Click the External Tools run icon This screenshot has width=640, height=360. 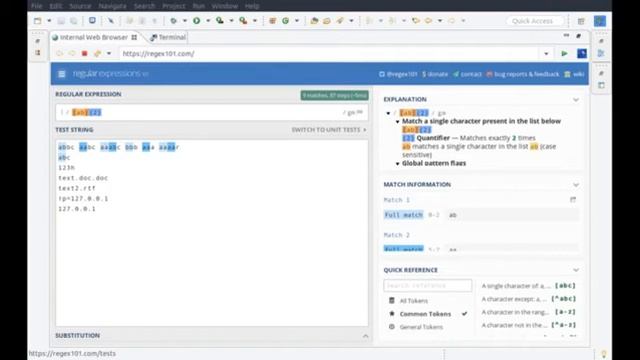(x=243, y=20)
